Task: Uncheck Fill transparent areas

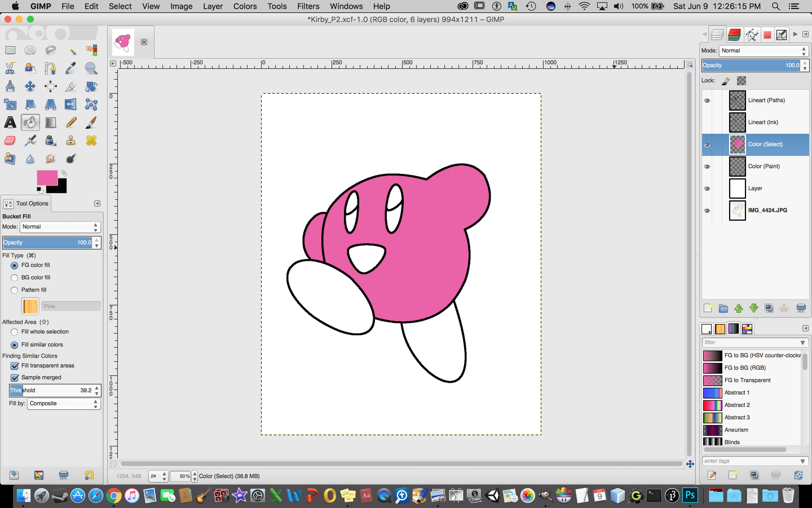Action: coord(15,366)
